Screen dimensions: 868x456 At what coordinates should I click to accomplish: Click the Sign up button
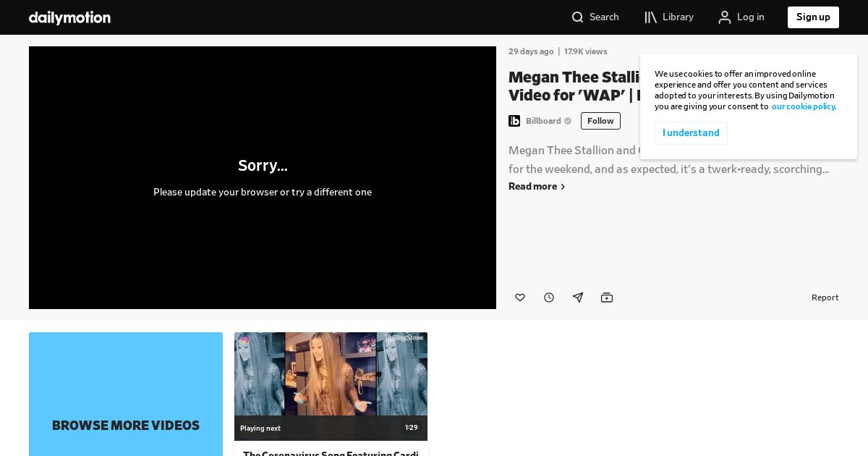coord(813,17)
